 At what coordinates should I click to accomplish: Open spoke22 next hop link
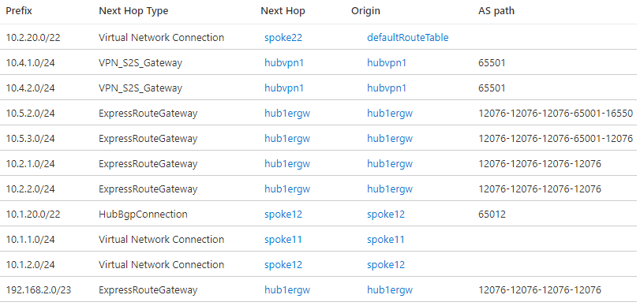tap(283, 38)
